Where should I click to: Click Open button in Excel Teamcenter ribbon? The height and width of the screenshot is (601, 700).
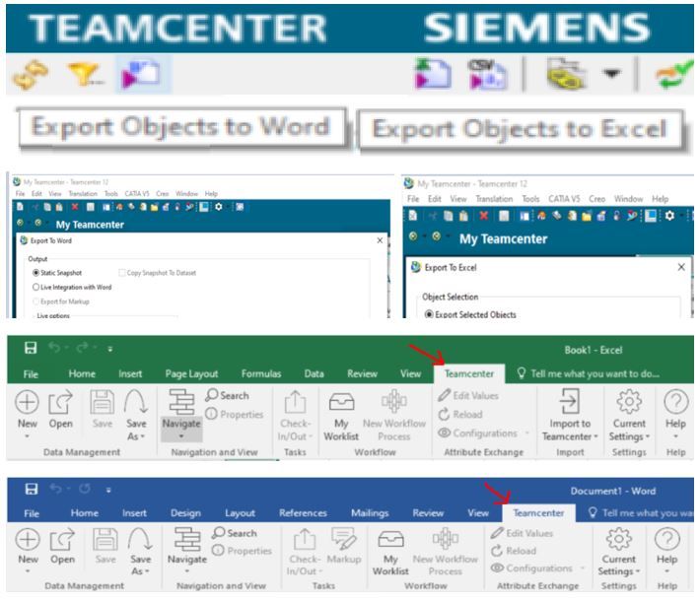pyautogui.click(x=61, y=409)
